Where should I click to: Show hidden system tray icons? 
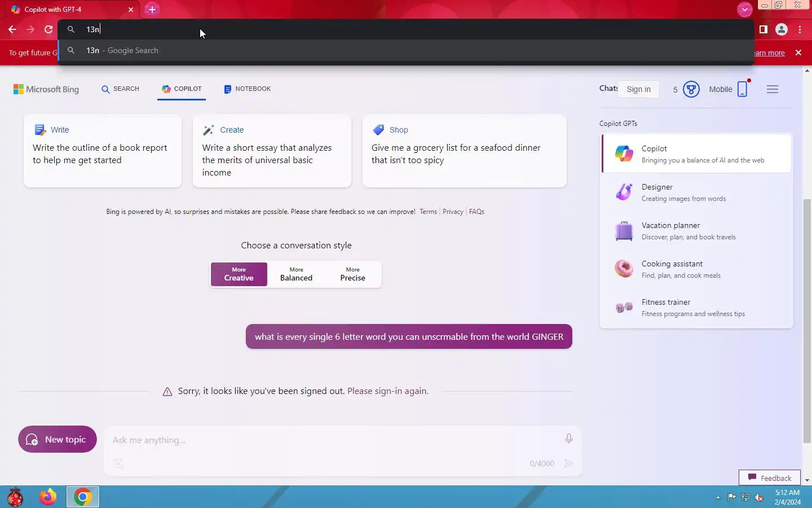click(718, 497)
